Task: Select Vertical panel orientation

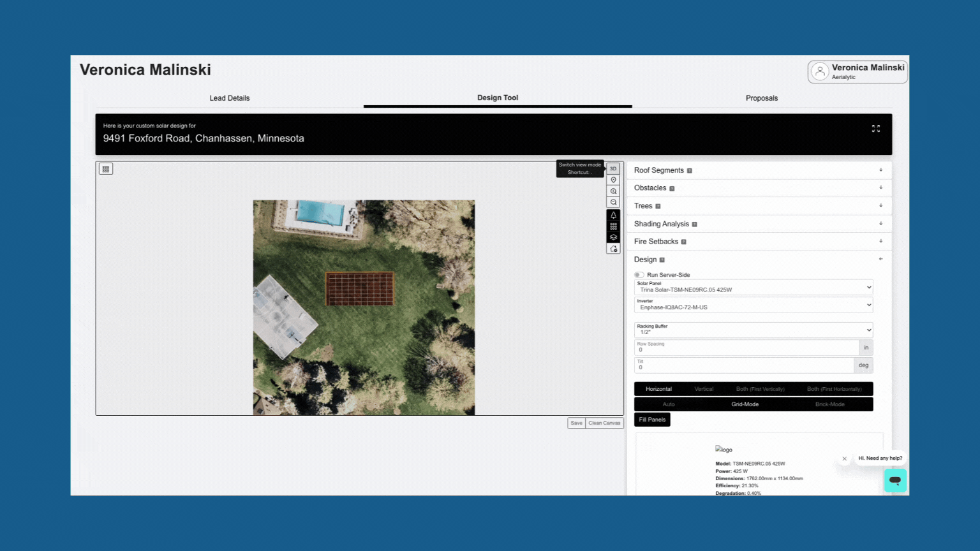Action: (x=704, y=389)
